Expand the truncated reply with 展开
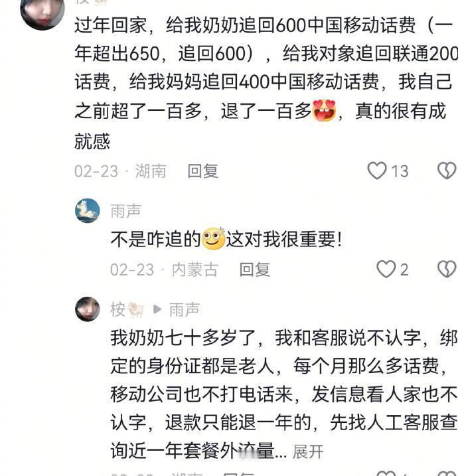 pyautogui.click(x=308, y=451)
